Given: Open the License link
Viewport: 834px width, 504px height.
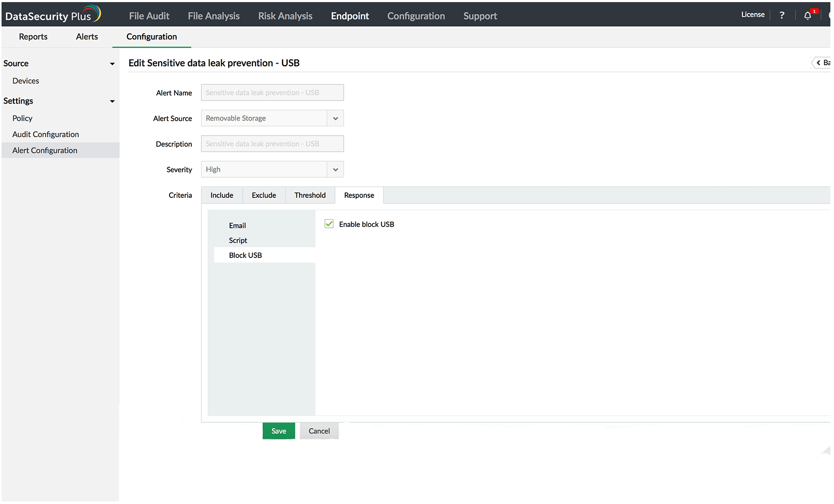Looking at the screenshot, I should point(753,15).
